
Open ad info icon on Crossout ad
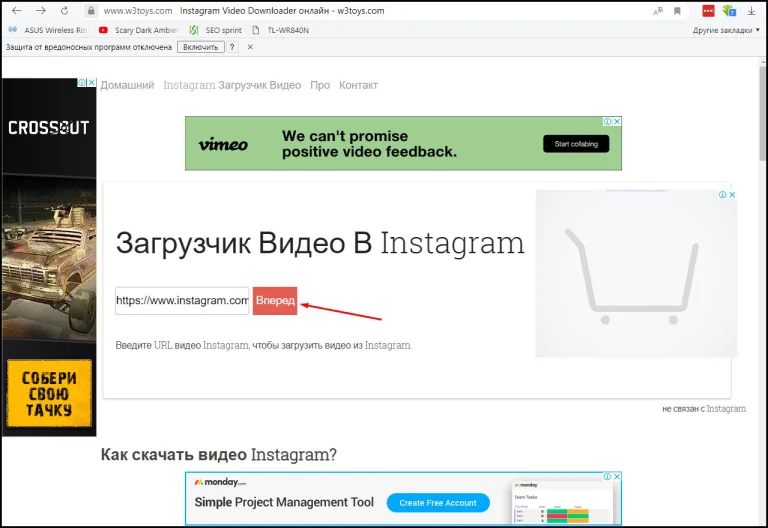coord(82,83)
